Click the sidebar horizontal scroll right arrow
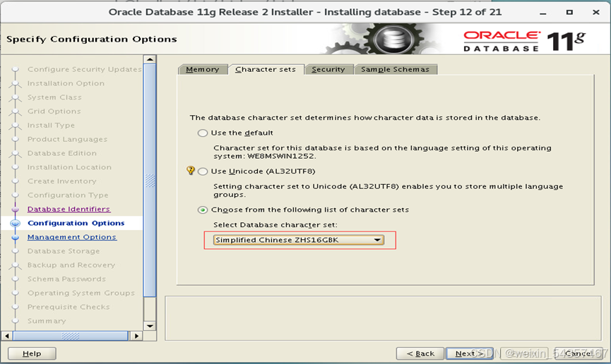Image resolution: width=611 pixels, height=364 pixels. 138,336
